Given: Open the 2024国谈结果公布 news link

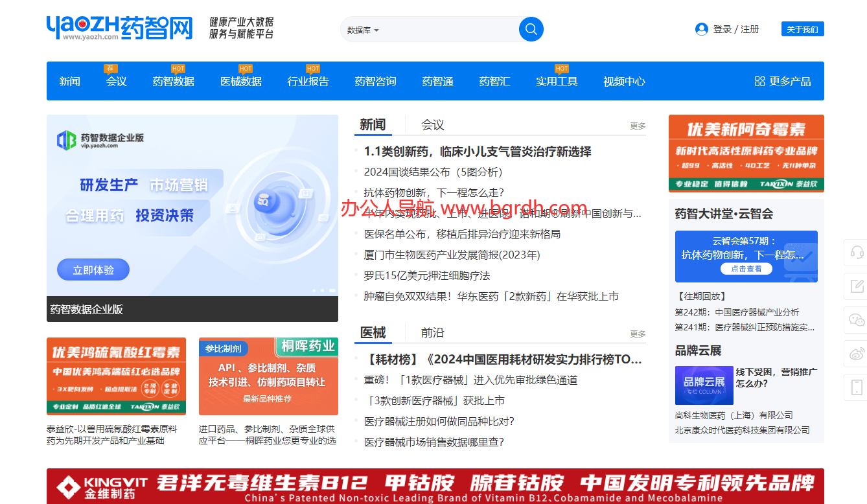Looking at the screenshot, I should coord(433,172).
